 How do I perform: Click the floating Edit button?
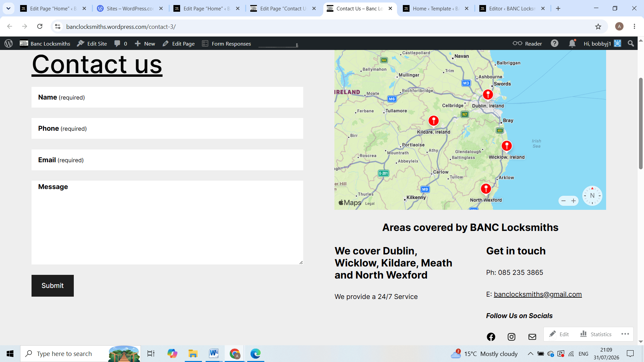(x=559, y=334)
